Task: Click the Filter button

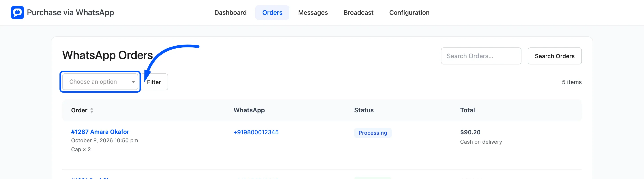Action: coord(154,82)
